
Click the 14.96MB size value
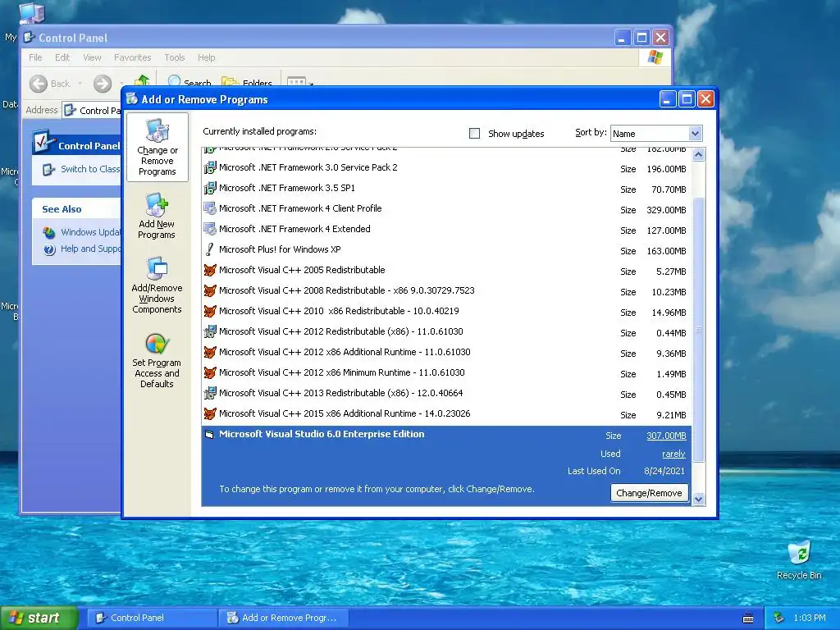(669, 313)
